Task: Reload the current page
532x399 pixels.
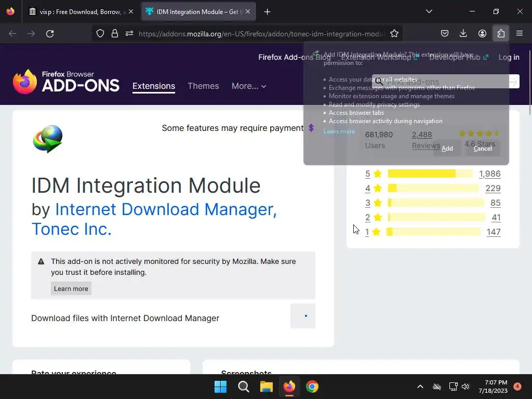Action: click(50, 34)
